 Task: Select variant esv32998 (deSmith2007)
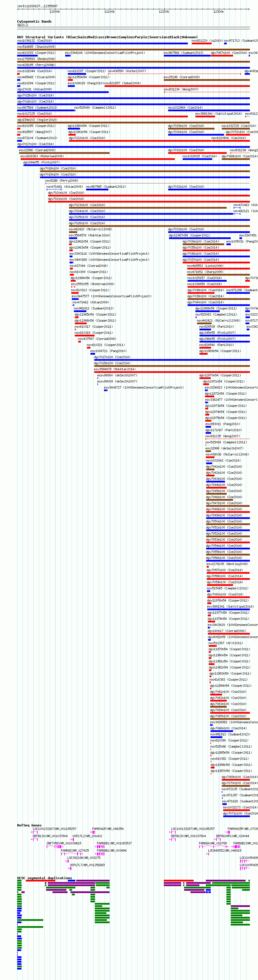pos(224,449)
